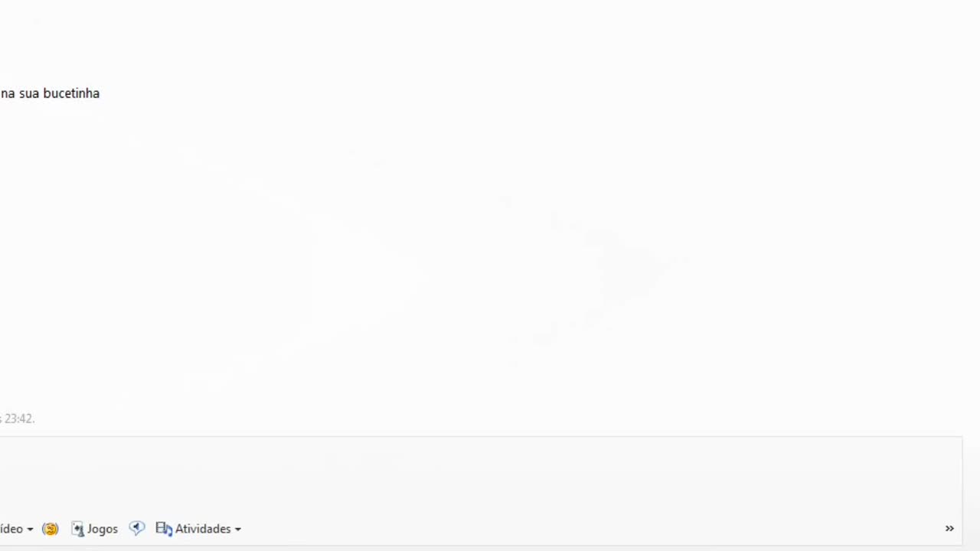Select the Jogos toolbar entry

coord(94,529)
